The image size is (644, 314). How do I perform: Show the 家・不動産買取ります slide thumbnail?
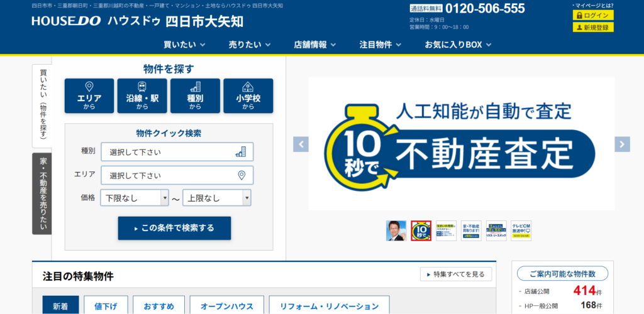tap(471, 230)
